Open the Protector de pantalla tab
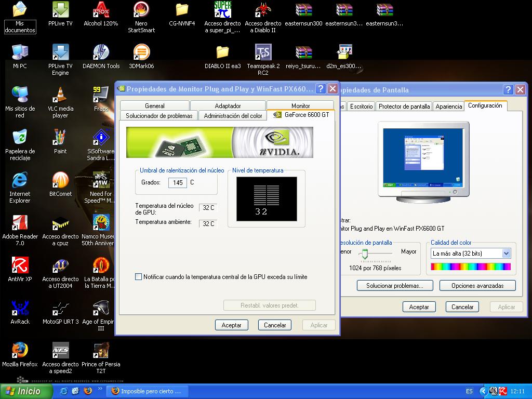This screenshot has width=532, height=399. click(x=404, y=106)
